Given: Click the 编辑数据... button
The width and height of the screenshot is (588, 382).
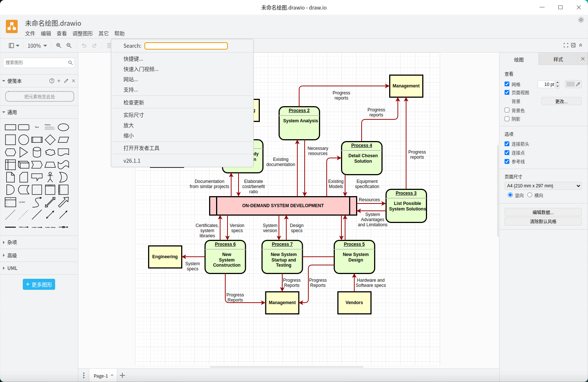Looking at the screenshot, I should click(x=543, y=212).
